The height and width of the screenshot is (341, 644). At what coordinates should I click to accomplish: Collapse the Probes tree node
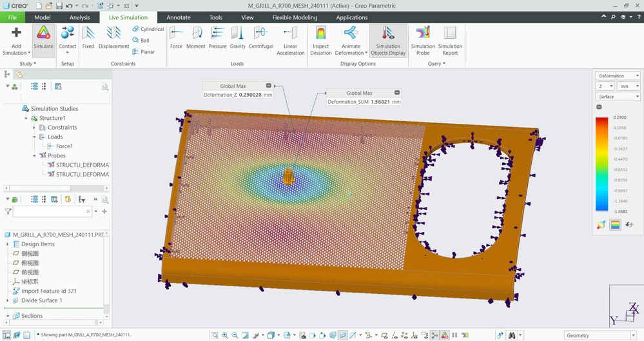(34, 156)
